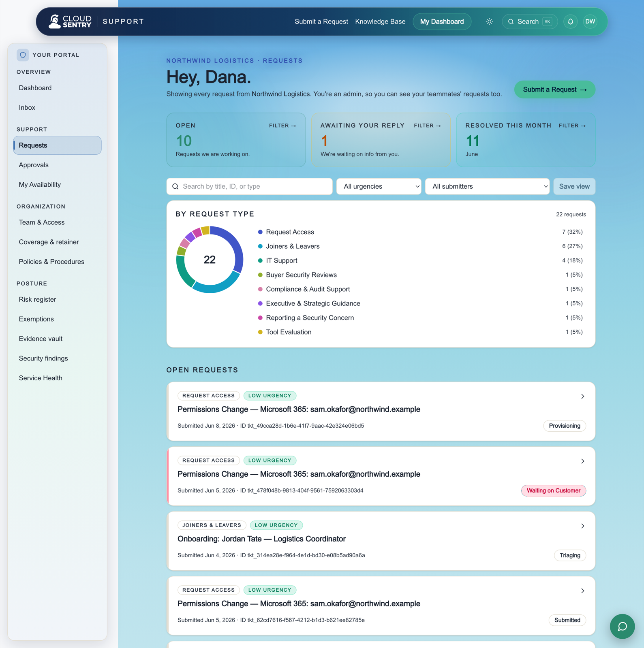The height and width of the screenshot is (648, 644).
Task: Open Waiting on Customer request chevron
Action: 582,461
